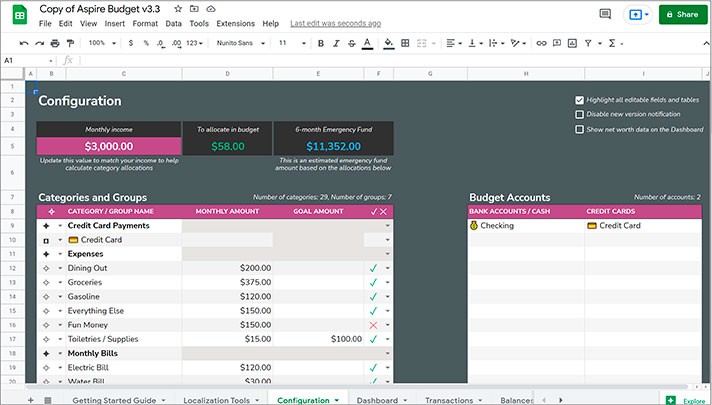Screen dimensions: 712x405
Task: Click the green Share button
Action: point(682,15)
